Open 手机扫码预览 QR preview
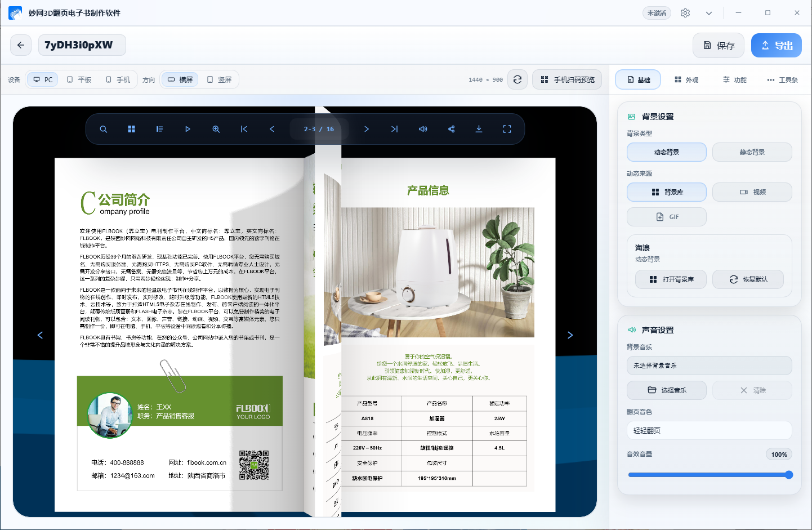 (x=567, y=79)
